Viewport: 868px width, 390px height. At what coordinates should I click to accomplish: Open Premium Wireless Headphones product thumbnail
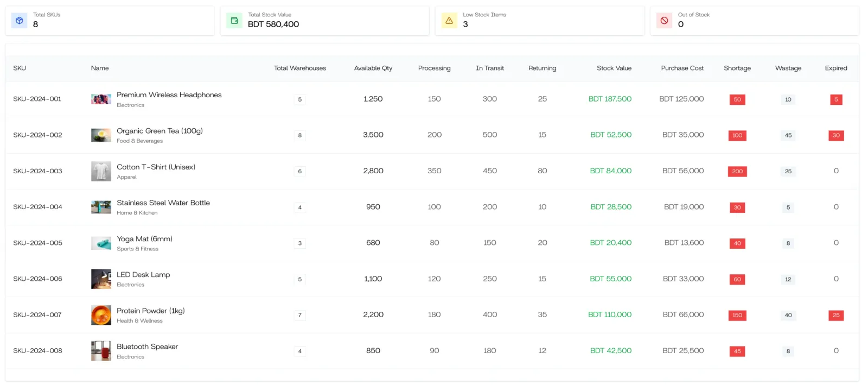pos(101,99)
